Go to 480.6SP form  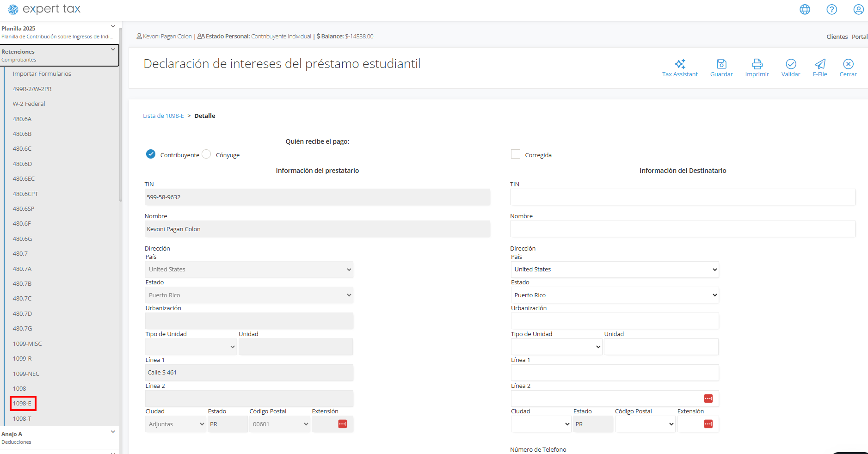[x=24, y=209]
